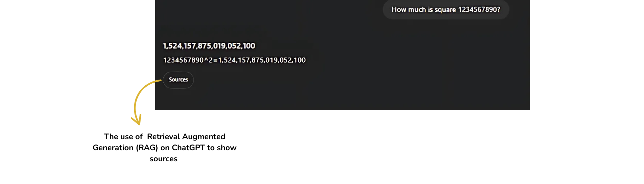The image size is (644, 184).
Task: Click the word "Generation" in the caption
Action: pyautogui.click(x=113, y=148)
